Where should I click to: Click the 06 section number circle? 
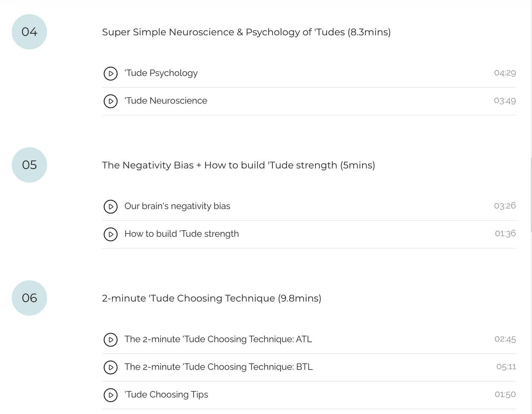(x=29, y=298)
